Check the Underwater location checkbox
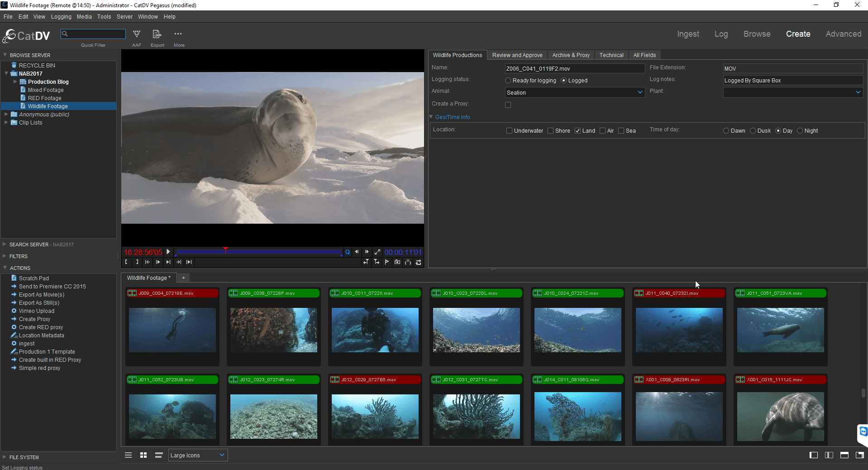 (x=509, y=130)
